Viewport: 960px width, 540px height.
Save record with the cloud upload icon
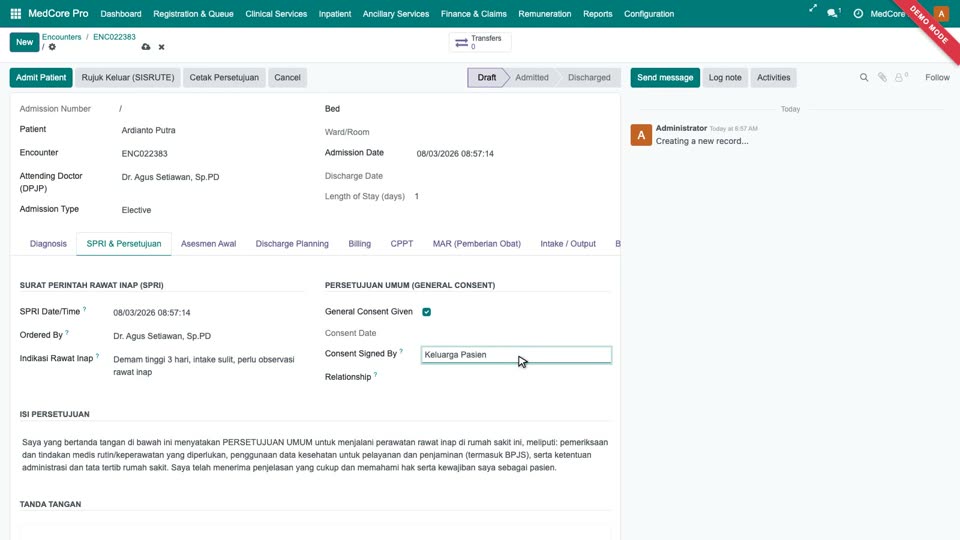(146, 47)
